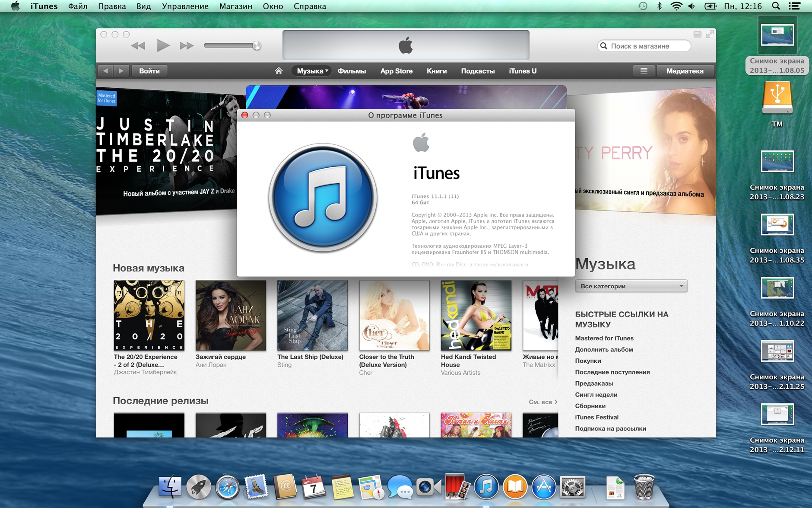Image resolution: width=812 pixels, height=508 pixels.
Task: Open The Last Ship (Deluxe) album cover
Action: pos(312,315)
